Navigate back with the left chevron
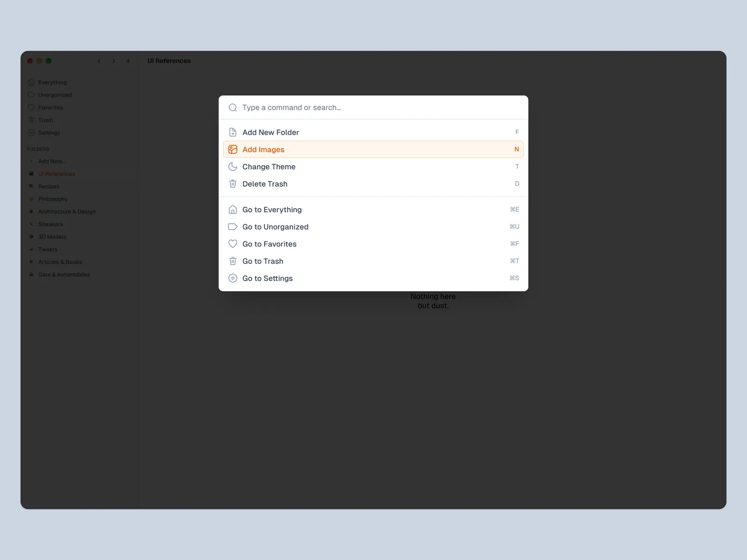747x560 pixels. pyautogui.click(x=99, y=61)
